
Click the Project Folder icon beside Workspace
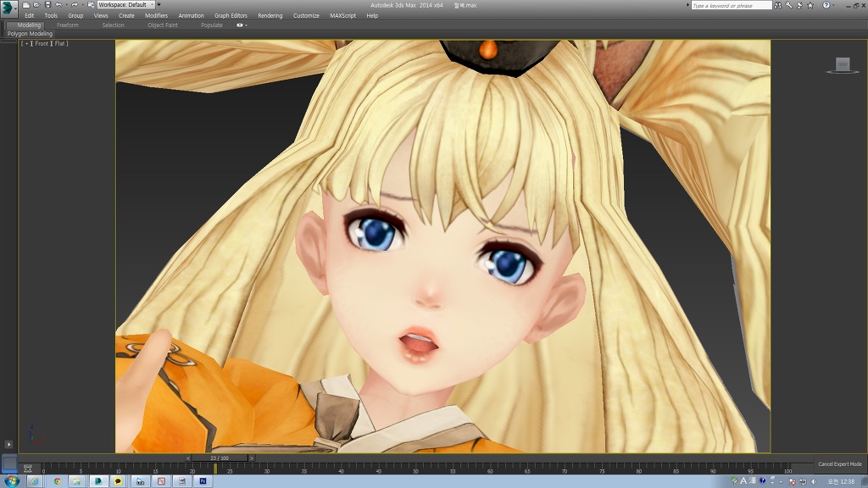[x=91, y=5]
